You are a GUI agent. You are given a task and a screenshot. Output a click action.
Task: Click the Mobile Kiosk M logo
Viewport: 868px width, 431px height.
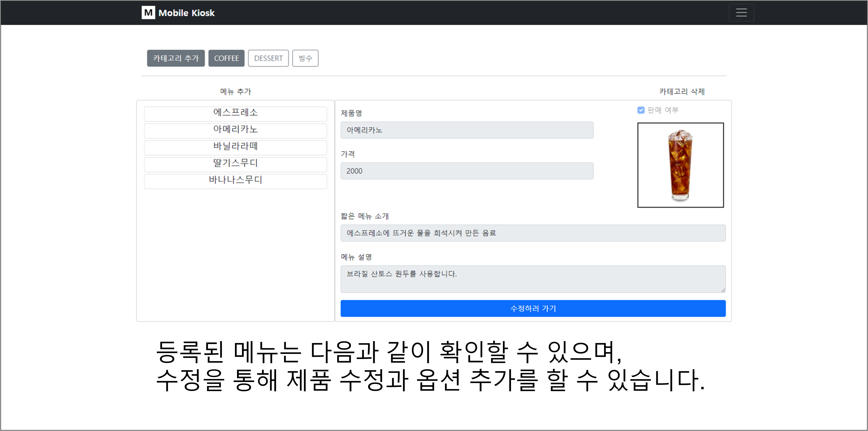(x=148, y=13)
